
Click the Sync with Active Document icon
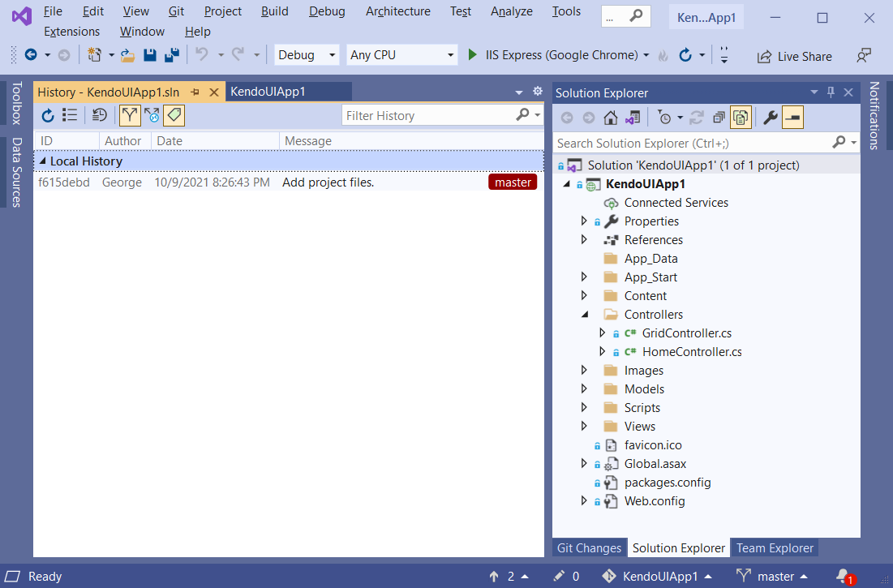(633, 117)
